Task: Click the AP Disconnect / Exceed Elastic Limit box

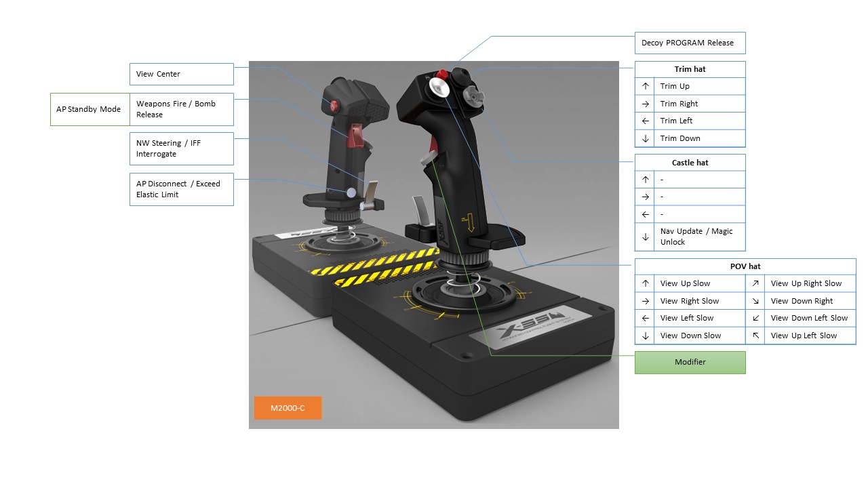Action: click(x=181, y=189)
